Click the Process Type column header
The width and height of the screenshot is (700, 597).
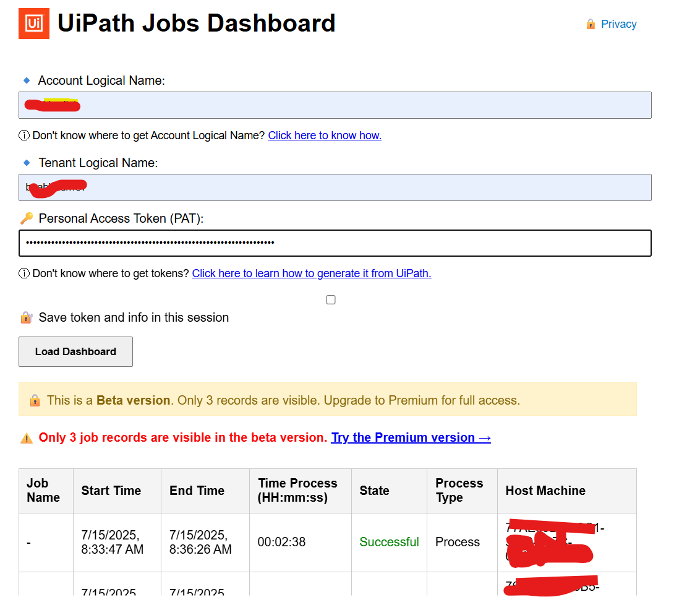point(462,491)
